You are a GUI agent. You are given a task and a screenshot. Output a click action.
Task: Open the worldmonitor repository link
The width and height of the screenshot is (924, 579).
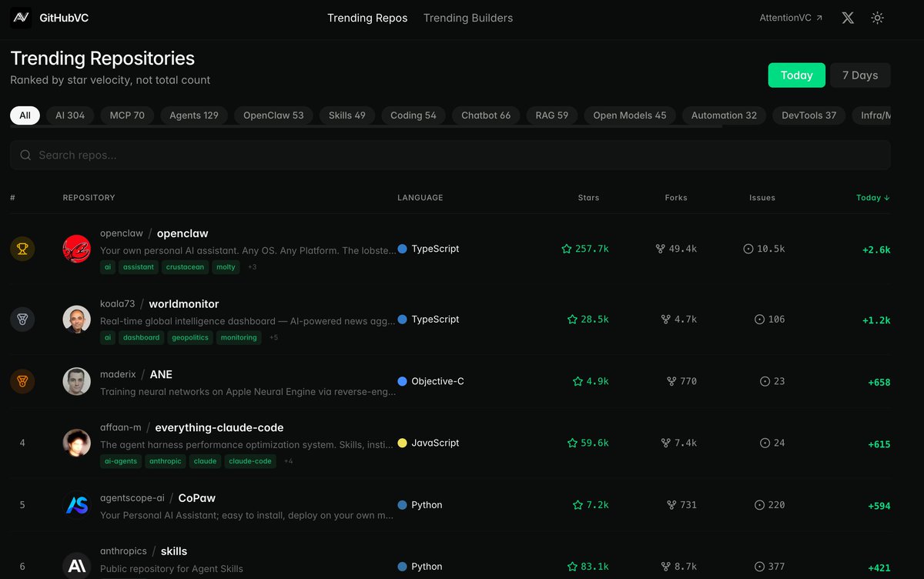[x=184, y=304]
